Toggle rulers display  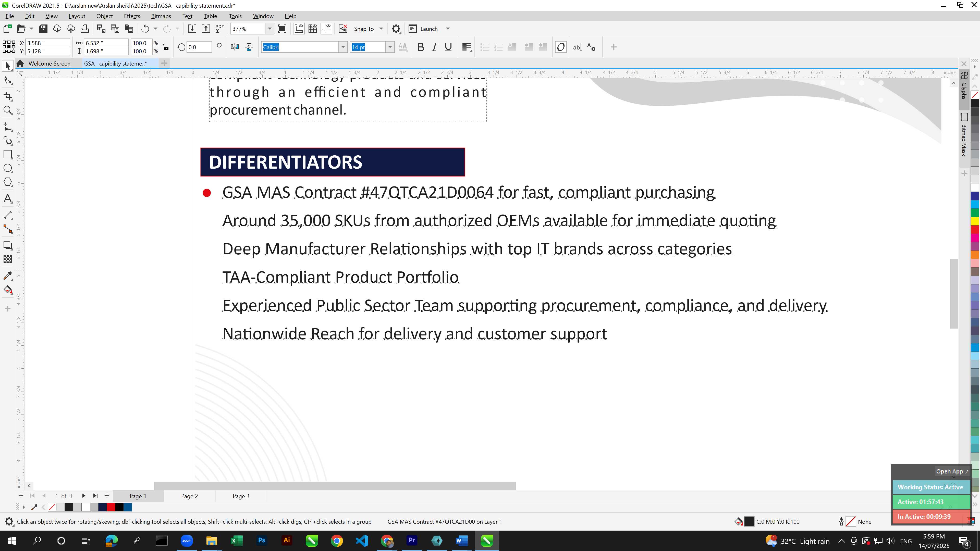click(x=299, y=29)
